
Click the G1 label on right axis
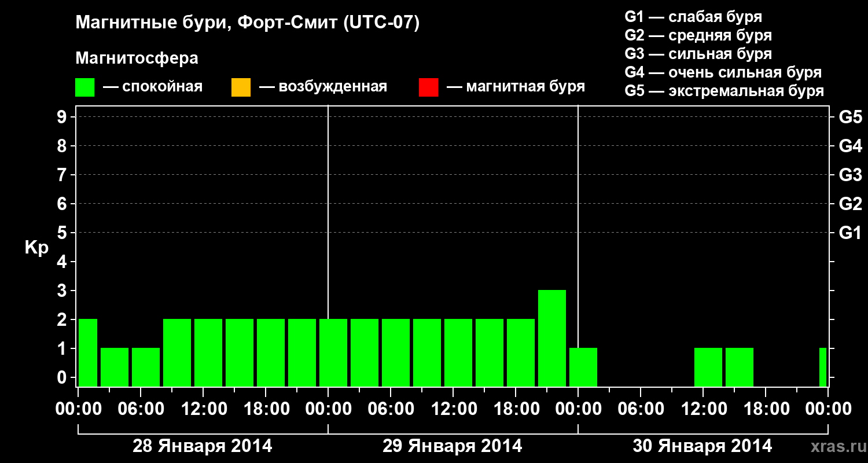point(850,233)
